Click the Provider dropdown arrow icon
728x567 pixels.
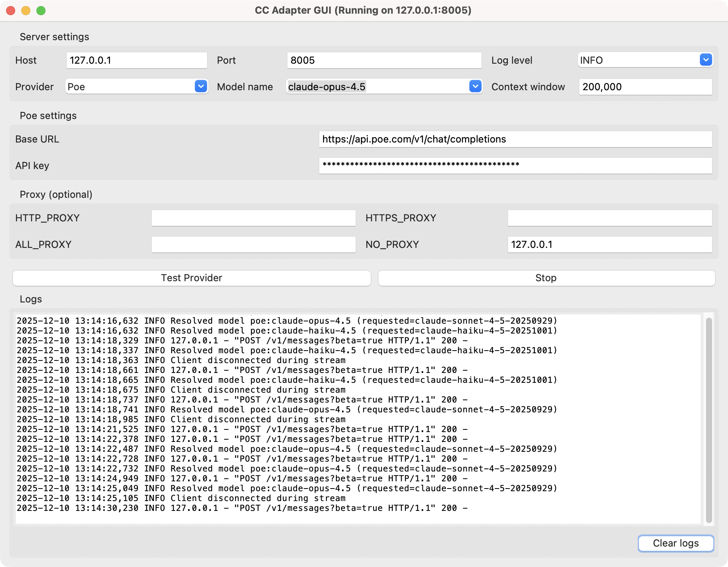[x=201, y=86]
